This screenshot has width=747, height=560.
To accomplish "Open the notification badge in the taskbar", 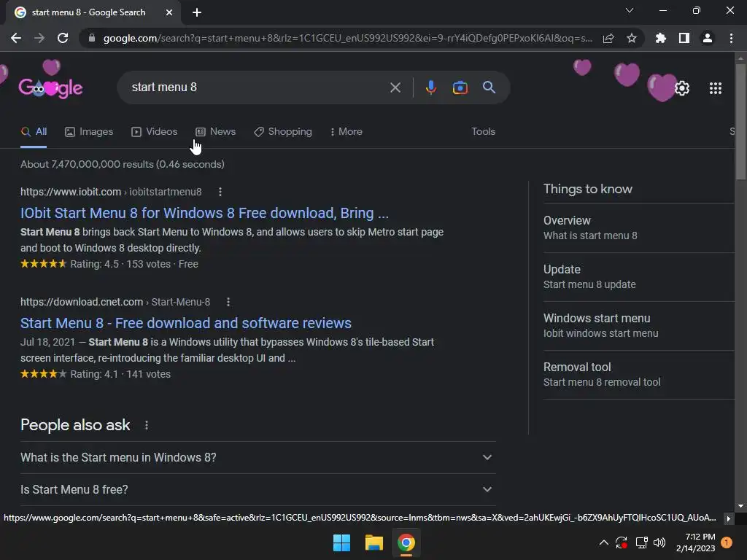I will [x=727, y=542].
